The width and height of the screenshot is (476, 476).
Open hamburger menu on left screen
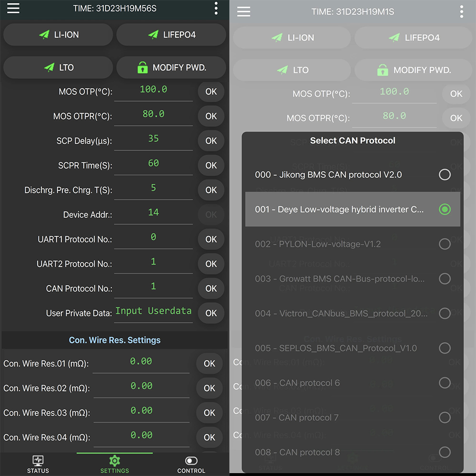[13, 9]
